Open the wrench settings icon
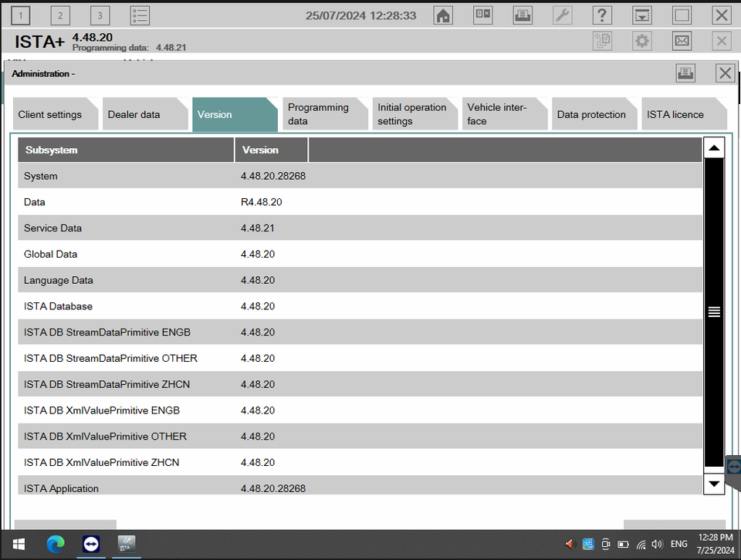The image size is (741, 560). point(563,15)
